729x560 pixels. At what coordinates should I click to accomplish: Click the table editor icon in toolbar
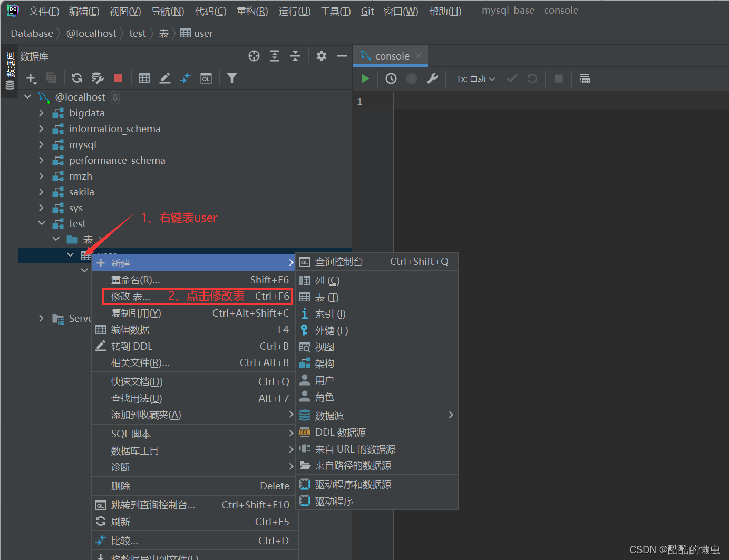pyautogui.click(x=144, y=78)
